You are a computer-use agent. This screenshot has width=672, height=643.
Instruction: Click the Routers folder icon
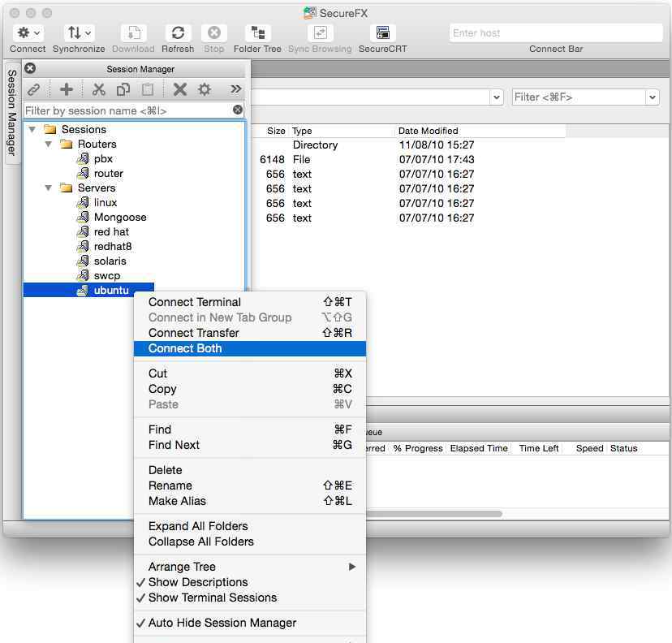[67, 144]
